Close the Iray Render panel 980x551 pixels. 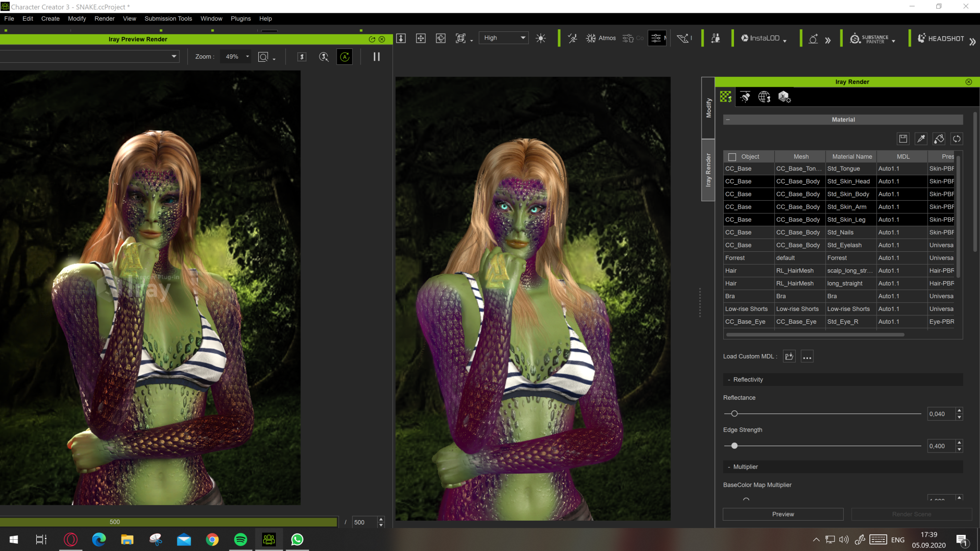[969, 82]
